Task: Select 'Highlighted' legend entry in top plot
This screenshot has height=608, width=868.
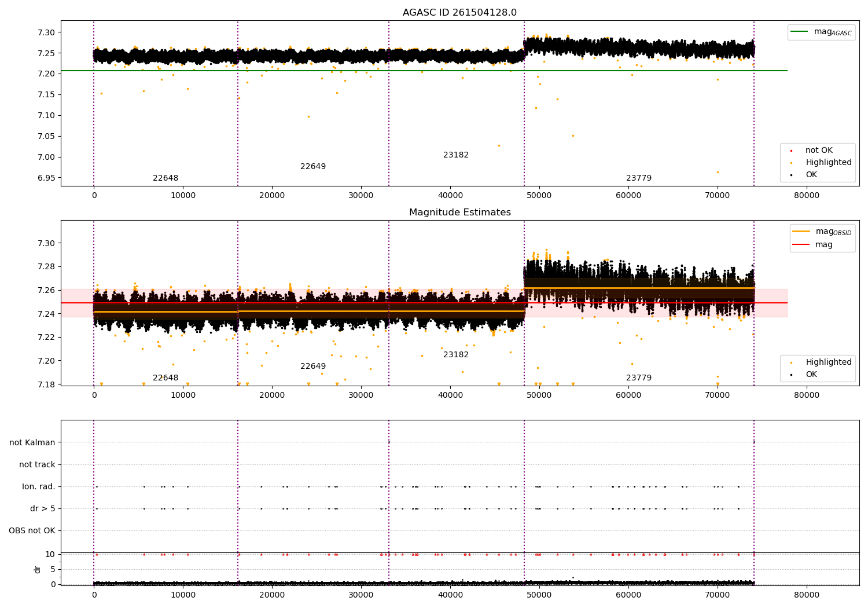Action: tap(829, 163)
